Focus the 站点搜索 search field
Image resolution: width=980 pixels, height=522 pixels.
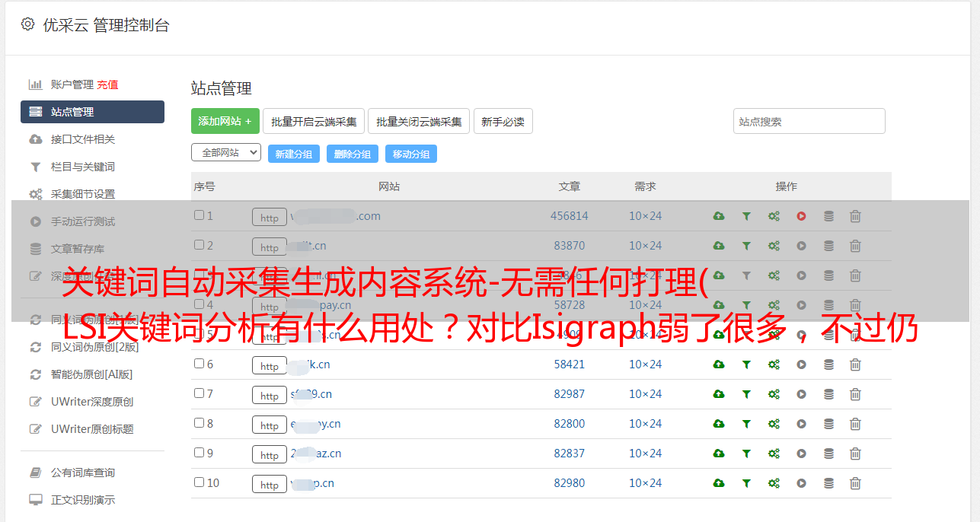coord(809,121)
